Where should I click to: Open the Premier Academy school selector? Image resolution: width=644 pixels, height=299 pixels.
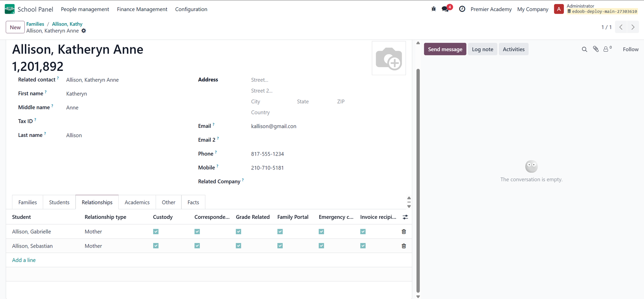tap(491, 9)
